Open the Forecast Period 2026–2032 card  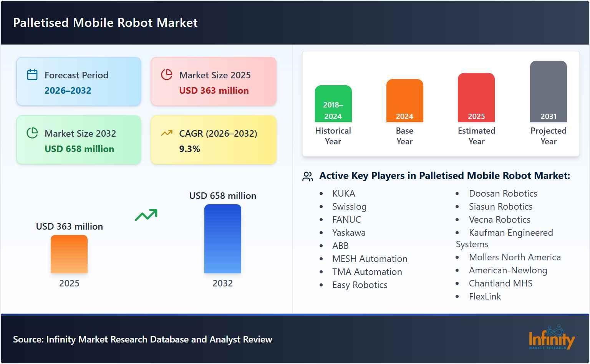coord(79,81)
